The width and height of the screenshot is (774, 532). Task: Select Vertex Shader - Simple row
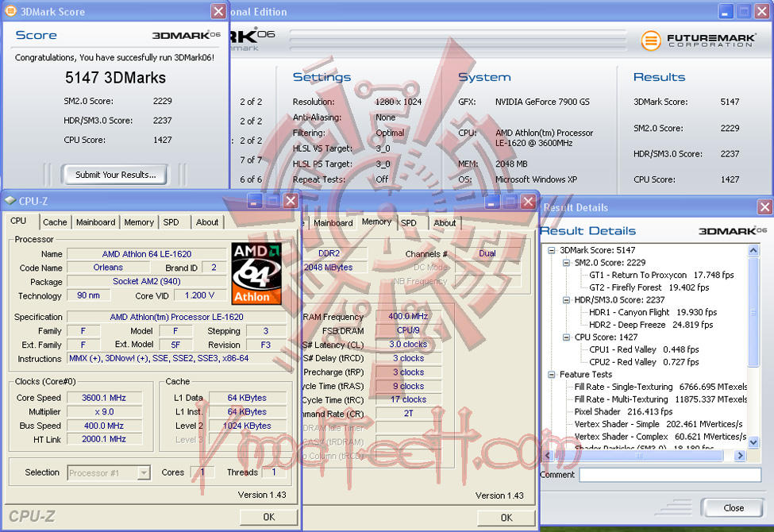click(x=658, y=424)
